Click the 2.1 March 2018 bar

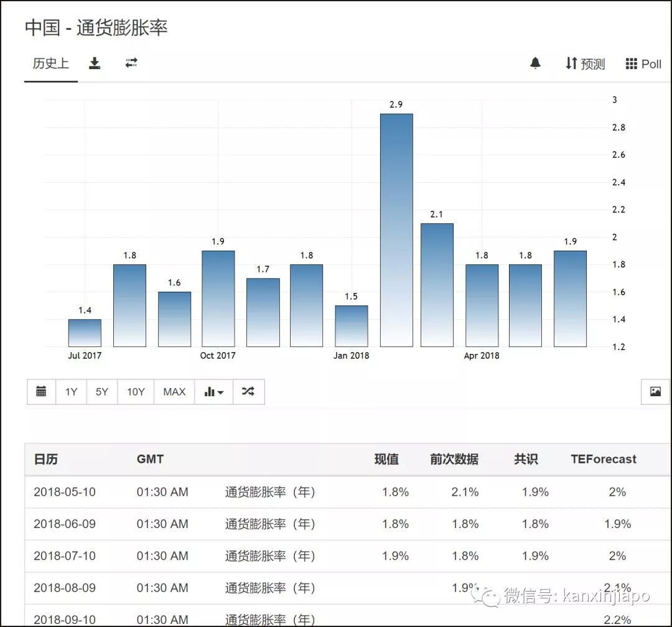(x=437, y=285)
